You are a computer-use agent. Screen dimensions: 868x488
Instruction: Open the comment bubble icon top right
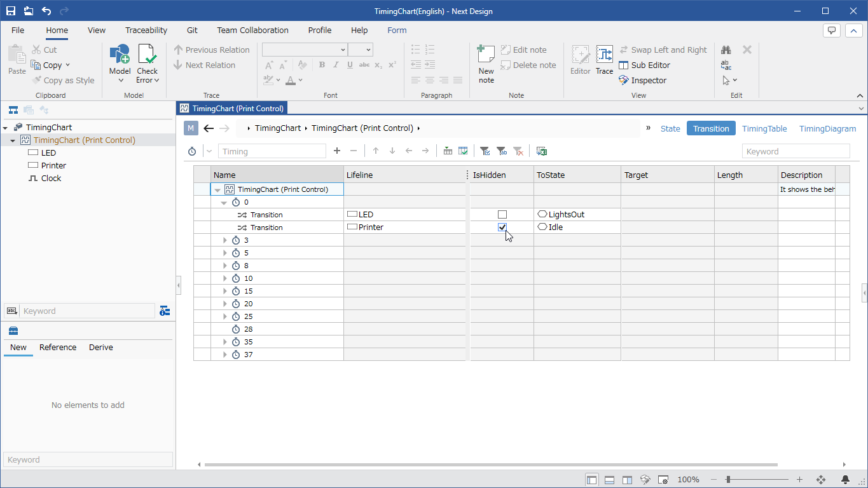click(x=832, y=30)
